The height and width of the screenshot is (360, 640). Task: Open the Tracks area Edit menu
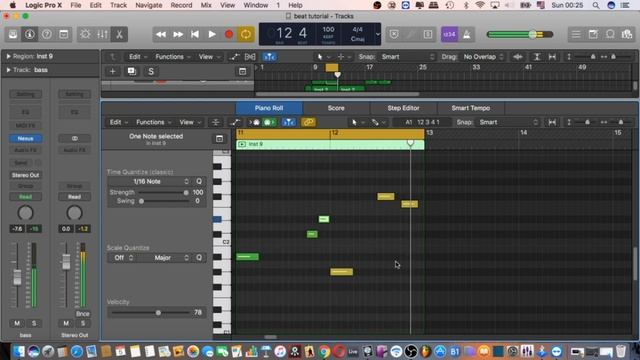pyautogui.click(x=138, y=57)
